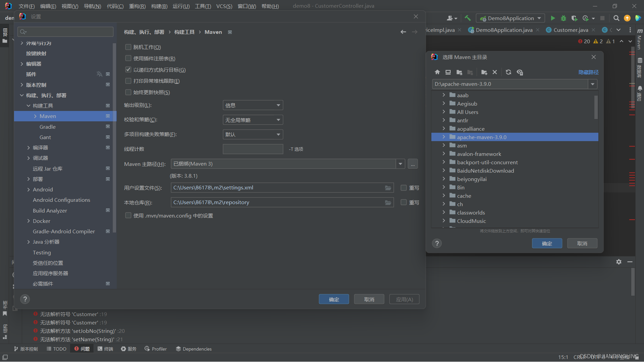Open the 输出级别 output level dropdown
The image size is (644, 362).
click(252, 105)
